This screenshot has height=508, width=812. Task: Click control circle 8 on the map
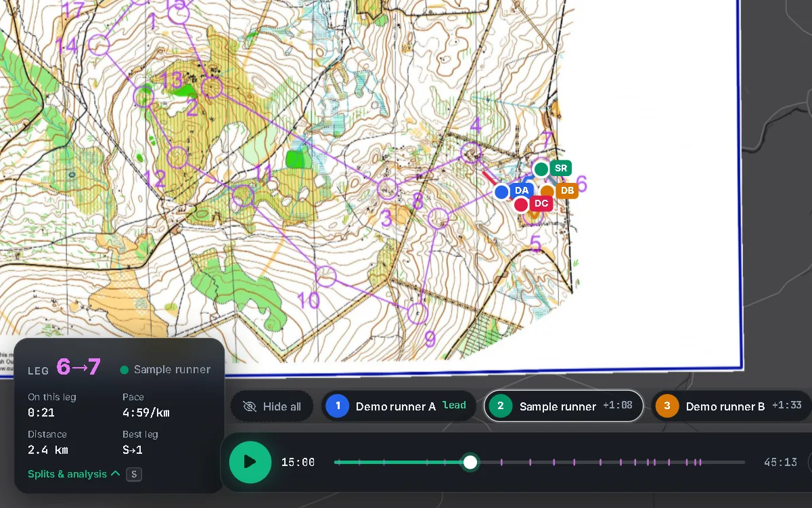tap(439, 218)
